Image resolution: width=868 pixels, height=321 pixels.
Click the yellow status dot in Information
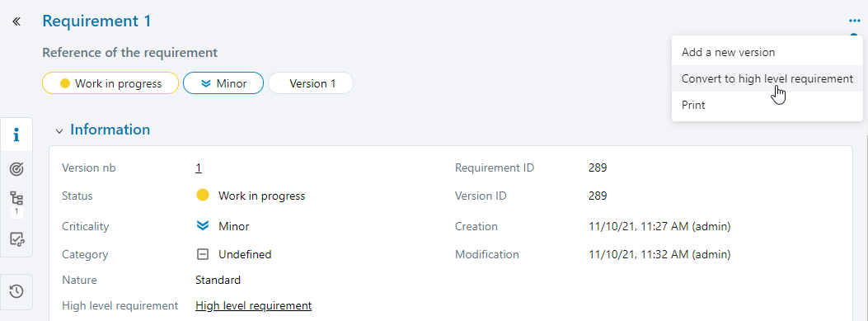pos(203,195)
